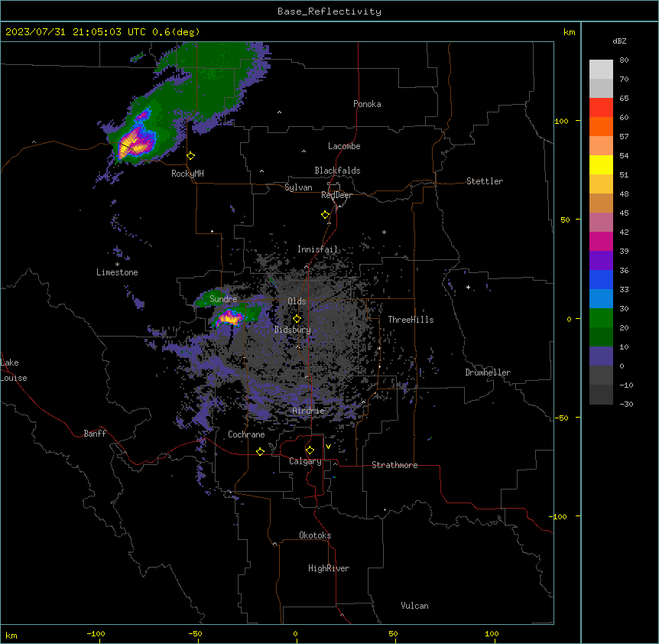Click the Didsbury label
659x644 pixels.
293,330
